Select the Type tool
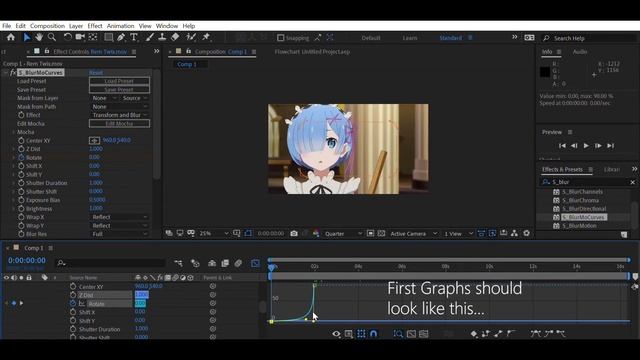Image resolution: width=640 pixels, height=360 pixels. pos(133,37)
